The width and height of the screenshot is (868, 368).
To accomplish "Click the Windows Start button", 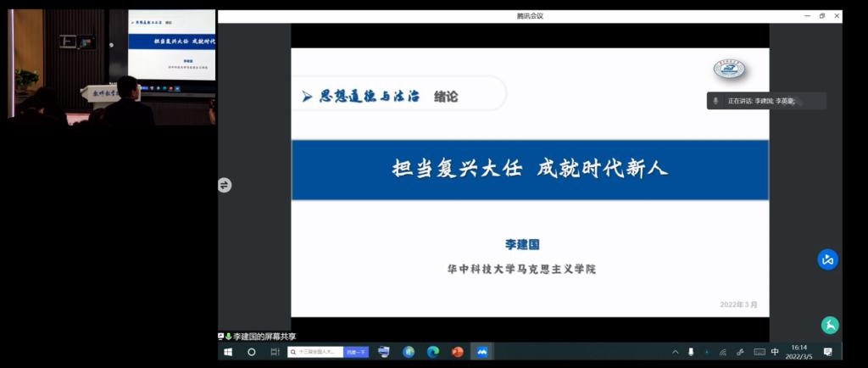I will 228,352.
